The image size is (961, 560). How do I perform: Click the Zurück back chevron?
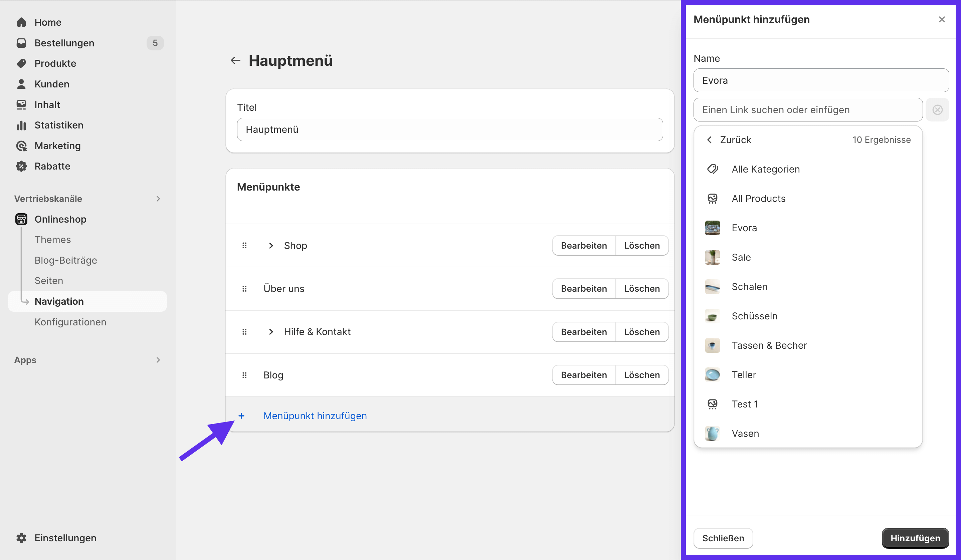coord(709,140)
